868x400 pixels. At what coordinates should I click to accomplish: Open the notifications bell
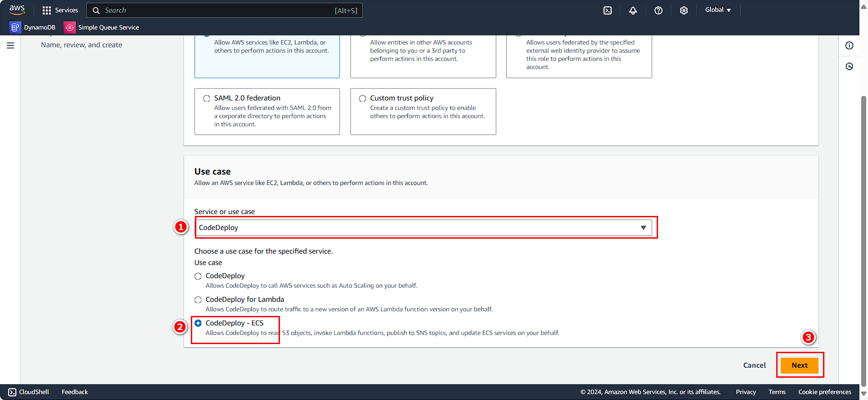click(633, 10)
